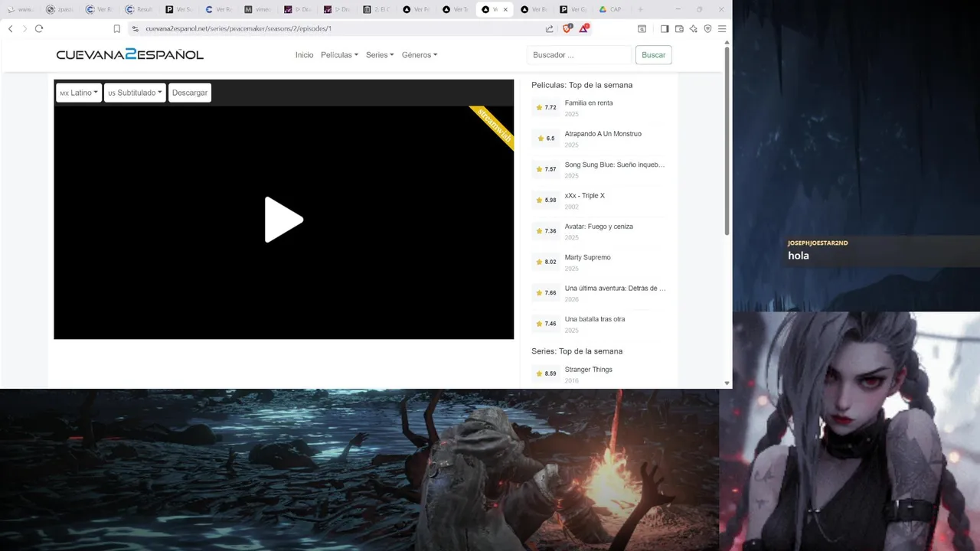
Task: Go back with the browser back arrow
Action: coord(11,28)
